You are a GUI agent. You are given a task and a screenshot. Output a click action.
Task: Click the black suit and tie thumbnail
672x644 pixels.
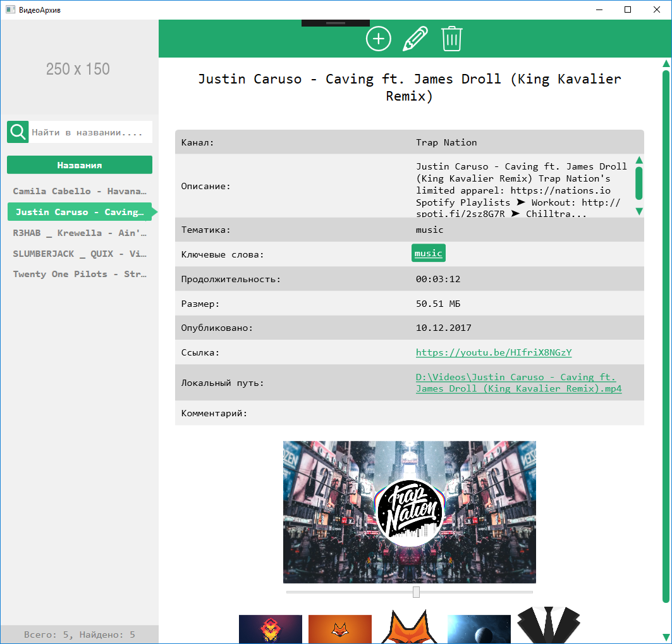click(x=549, y=625)
